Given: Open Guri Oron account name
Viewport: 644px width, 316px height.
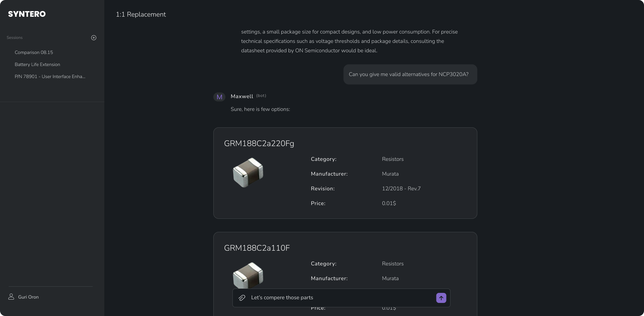Looking at the screenshot, I should tap(29, 297).
